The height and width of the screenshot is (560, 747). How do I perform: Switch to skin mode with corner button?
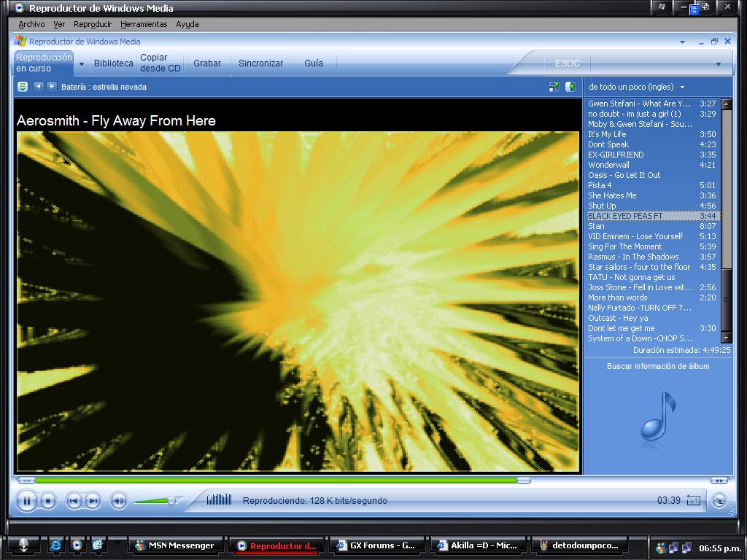(719, 500)
